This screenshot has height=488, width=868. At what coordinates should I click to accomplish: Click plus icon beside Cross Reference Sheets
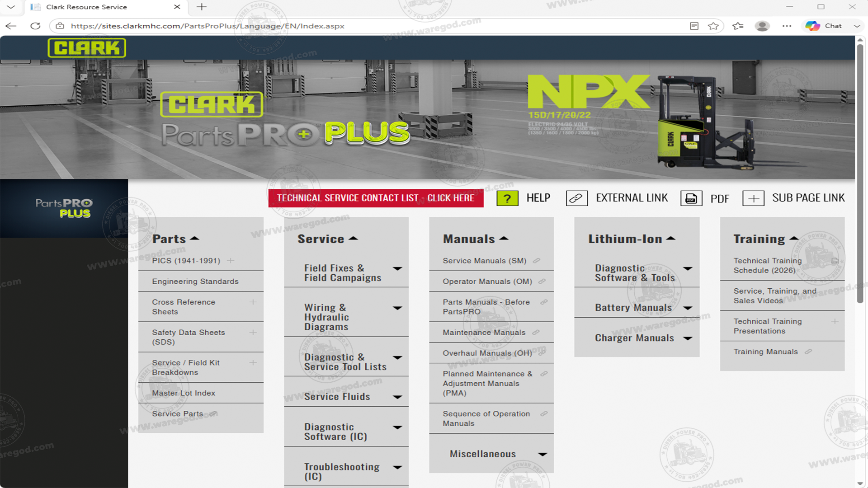pos(253,302)
